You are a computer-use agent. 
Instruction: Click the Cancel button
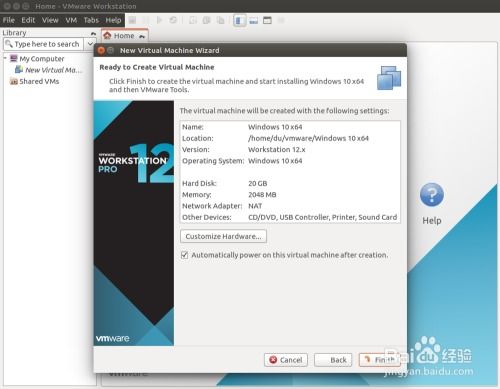tap(286, 360)
